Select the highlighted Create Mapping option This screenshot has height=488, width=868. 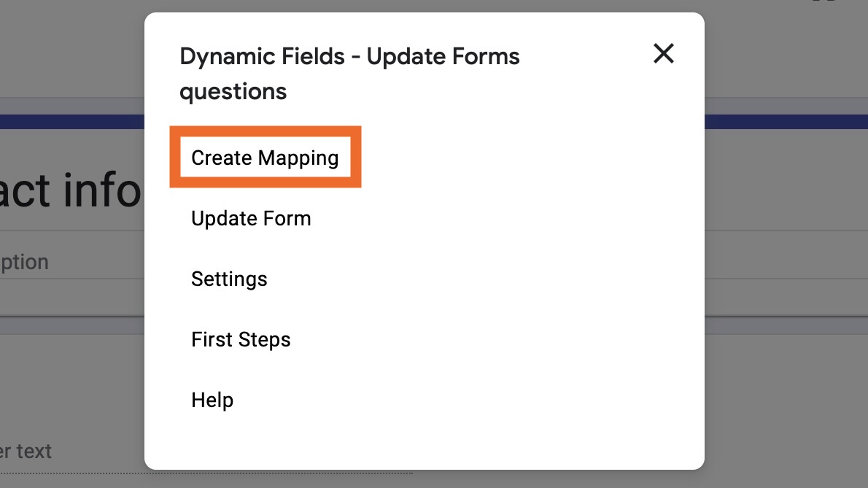[265, 158]
